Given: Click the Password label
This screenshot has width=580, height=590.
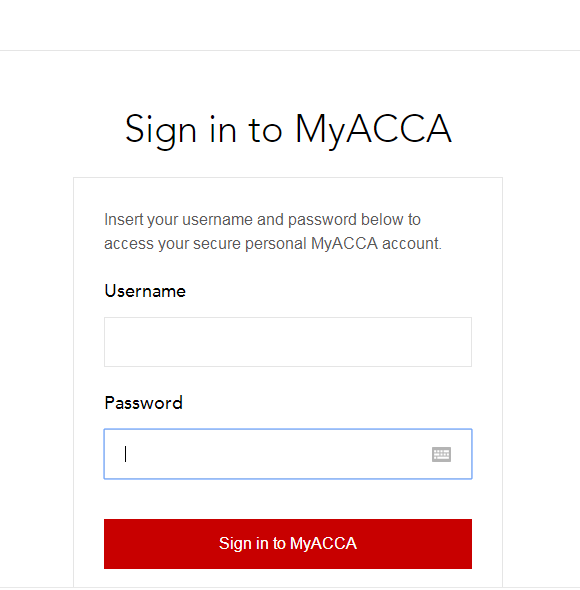Looking at the screenshot, I should click(143, 403).
